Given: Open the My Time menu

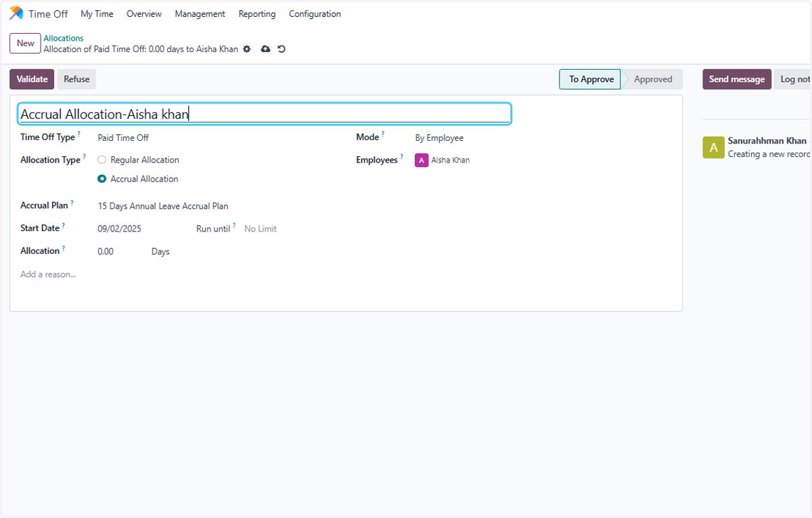Looking at the screenshot, I should pyautogui.click(x=97, y=14).
